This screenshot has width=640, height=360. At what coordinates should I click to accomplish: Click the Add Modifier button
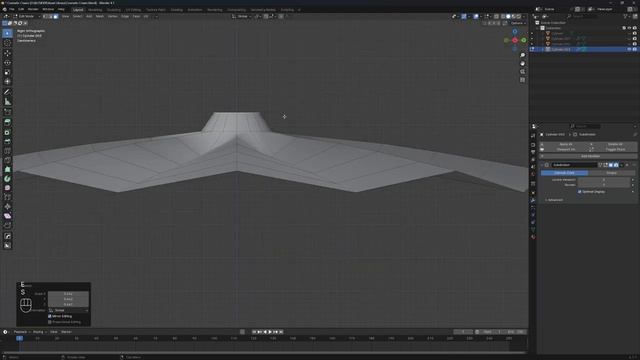click(588, 156)
